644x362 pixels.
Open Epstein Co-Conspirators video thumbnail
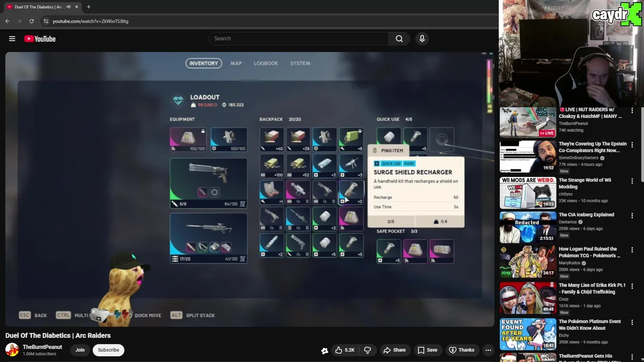(x=528, y=156)
